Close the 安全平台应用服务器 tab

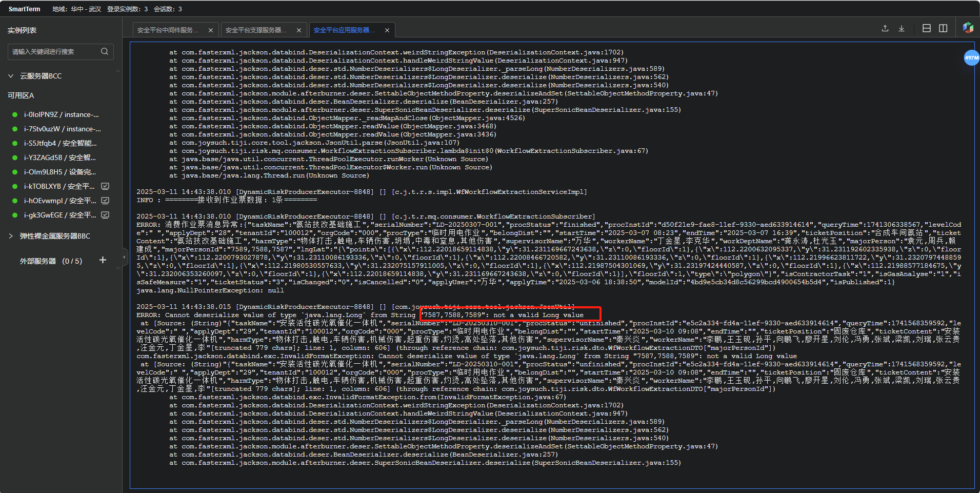[387, 30]
